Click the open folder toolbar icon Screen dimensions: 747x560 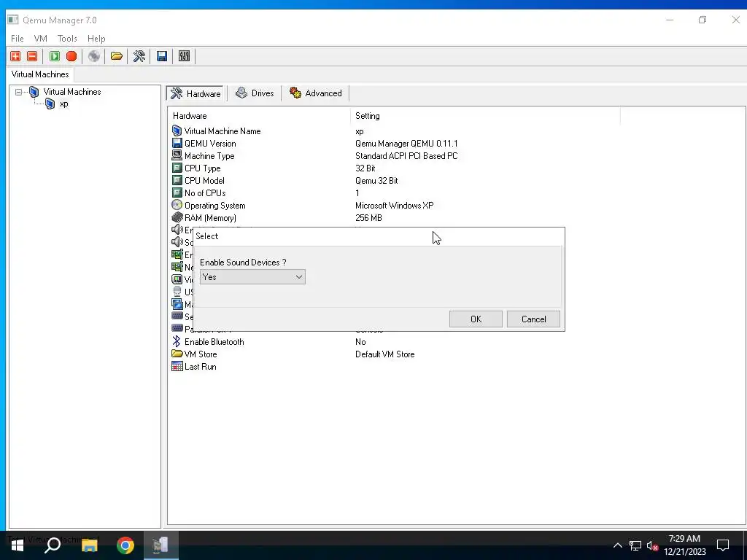pos(117,56)
